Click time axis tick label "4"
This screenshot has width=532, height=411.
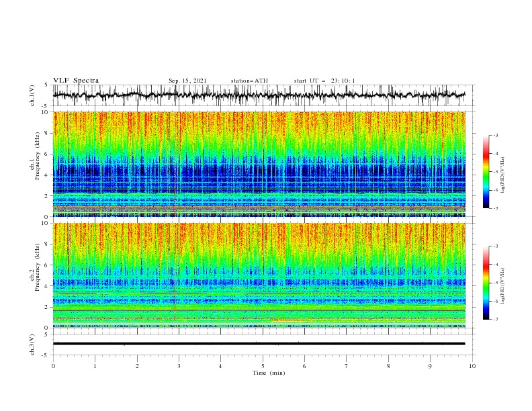(x=220, y=366)
